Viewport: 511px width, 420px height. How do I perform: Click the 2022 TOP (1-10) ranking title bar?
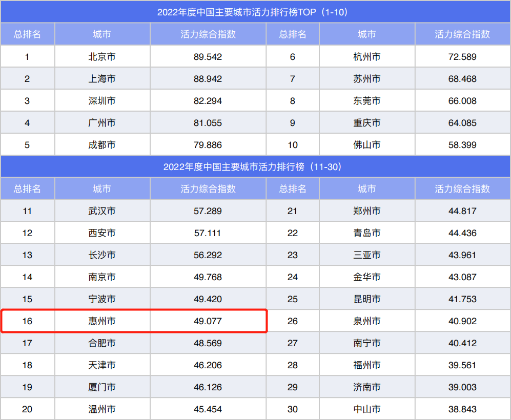(x=255, y=12)
